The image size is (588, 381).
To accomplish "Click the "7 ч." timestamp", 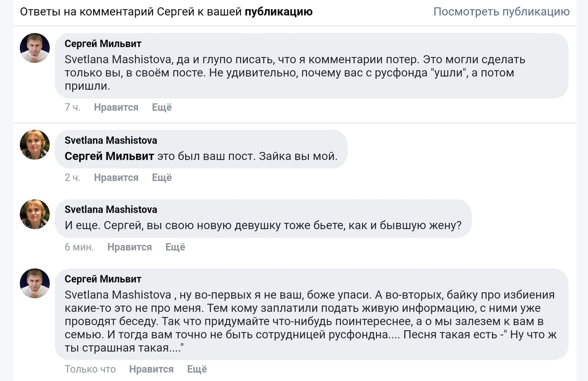I will point(72,107).
